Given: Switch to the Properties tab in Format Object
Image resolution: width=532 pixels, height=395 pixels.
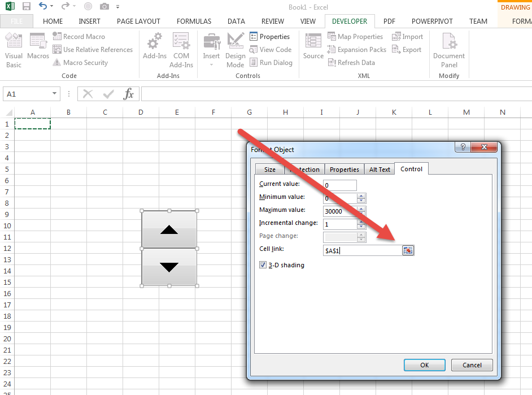Looking at the screenshot, I should 344,170.
